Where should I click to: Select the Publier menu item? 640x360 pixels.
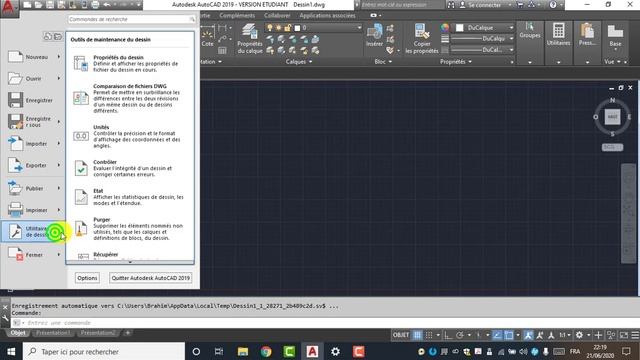click(32, 188)
